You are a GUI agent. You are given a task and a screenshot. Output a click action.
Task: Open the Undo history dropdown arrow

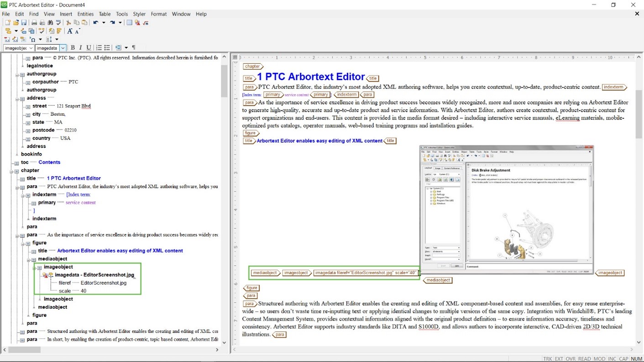(104, 22)
